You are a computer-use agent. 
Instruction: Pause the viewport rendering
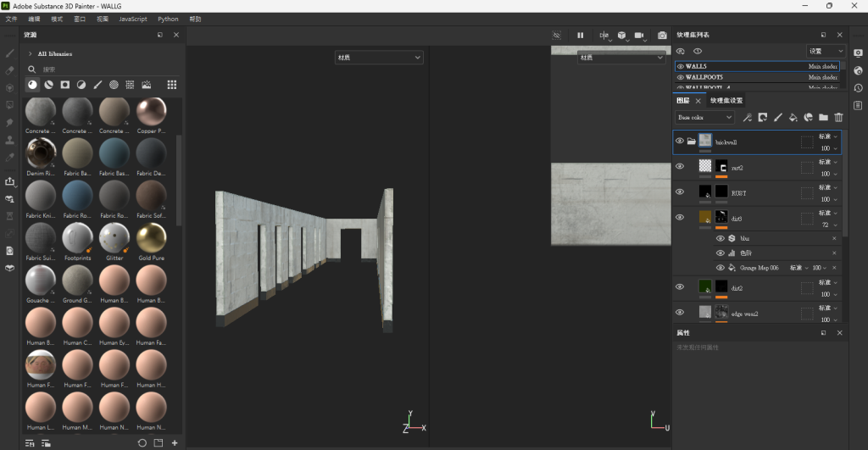(x=581, y=36)
